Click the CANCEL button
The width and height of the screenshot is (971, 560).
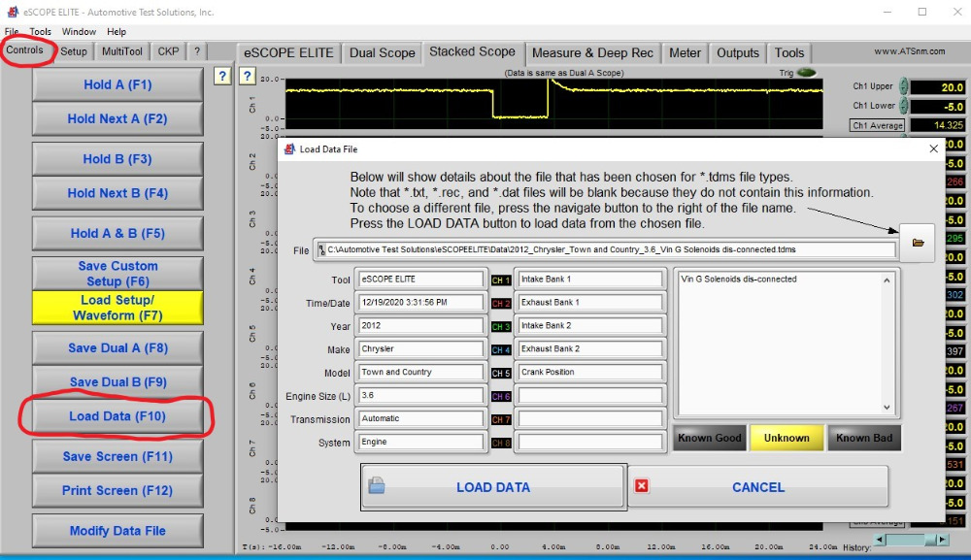click(x=758, y=487)
